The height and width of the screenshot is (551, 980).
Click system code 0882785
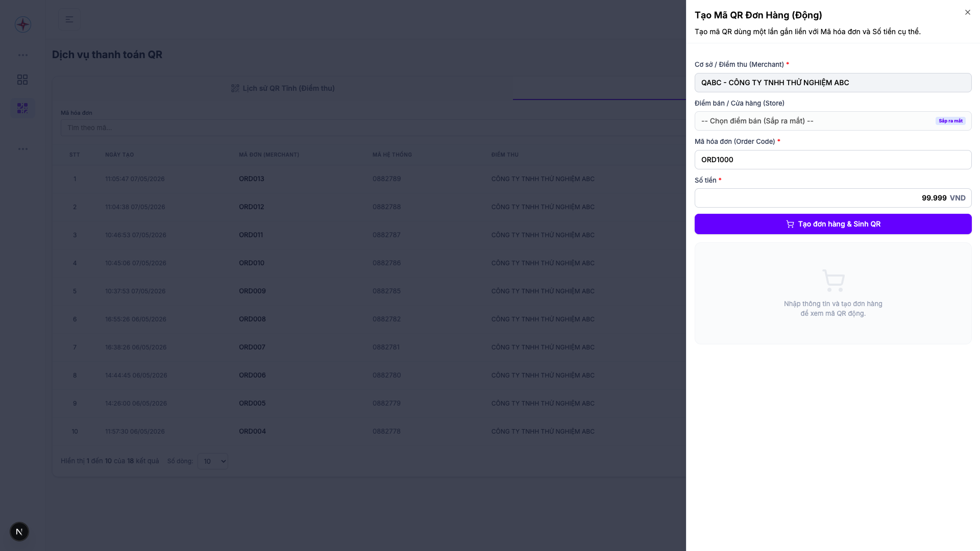click(386, 291)
